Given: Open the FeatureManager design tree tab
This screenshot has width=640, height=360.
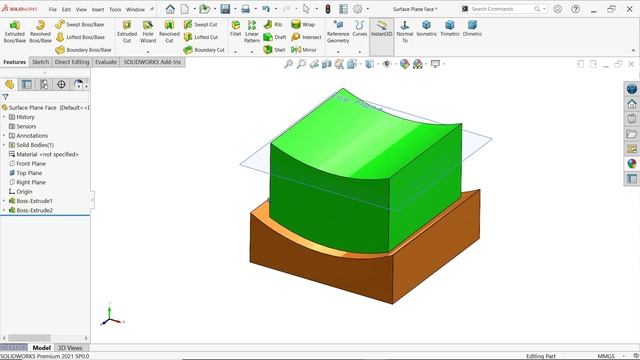Looking at the screenshot, I should pyautogui.click(x=9, y=84).
